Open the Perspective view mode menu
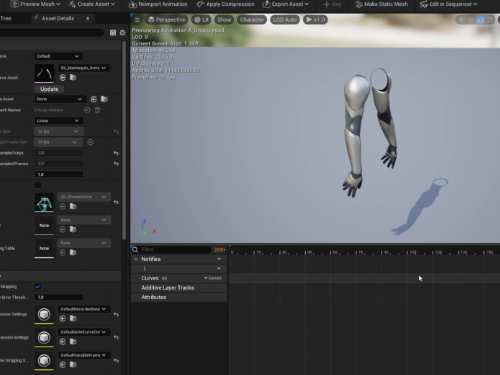The image size is (500, 375). coord(167,20)
